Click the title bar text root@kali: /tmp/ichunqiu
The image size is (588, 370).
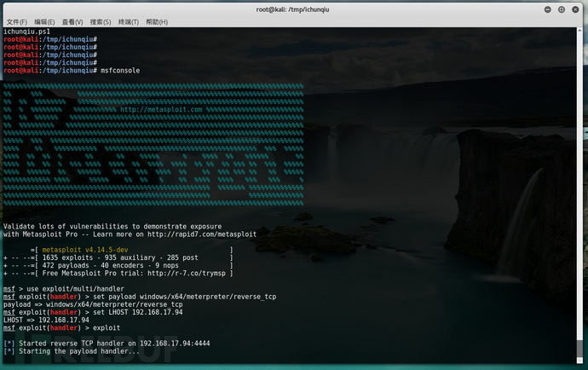292,9
